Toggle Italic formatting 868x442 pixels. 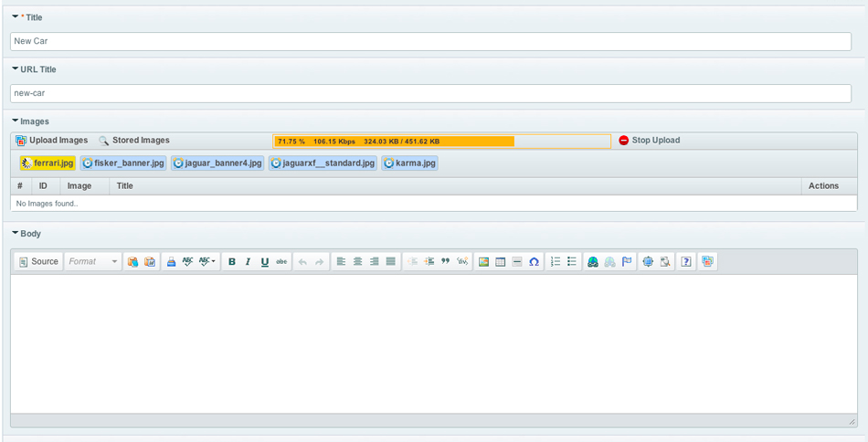point(248,262)
